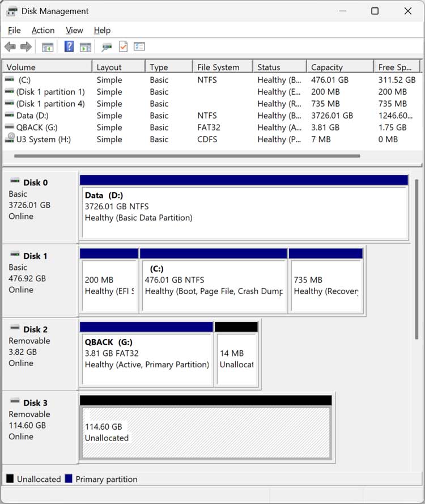Screen dimensions: 425x504
Task: Maximize the Disk Management window
Action: pyautogui.click(x=375, y=11)
